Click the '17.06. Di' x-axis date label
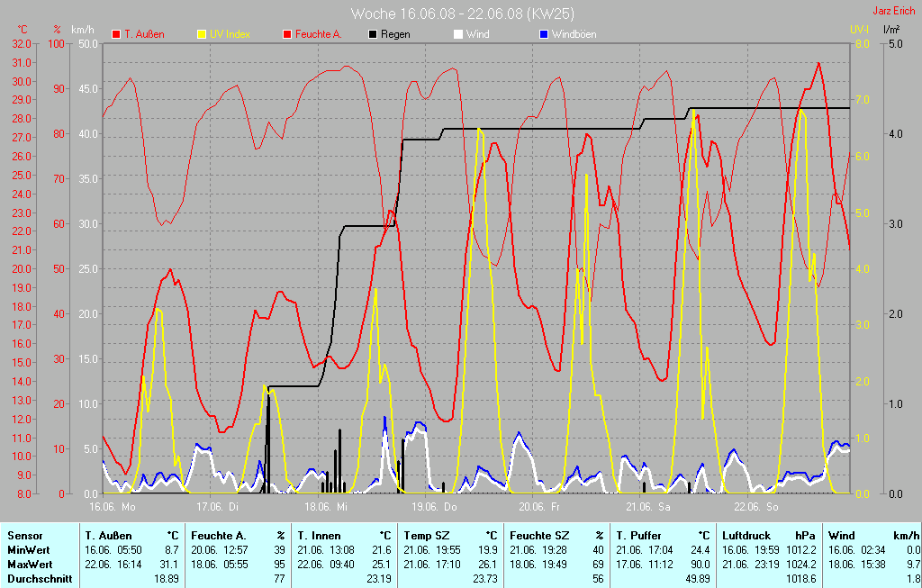The height and width of the screenshot is (588, 922). pos(218,506)
